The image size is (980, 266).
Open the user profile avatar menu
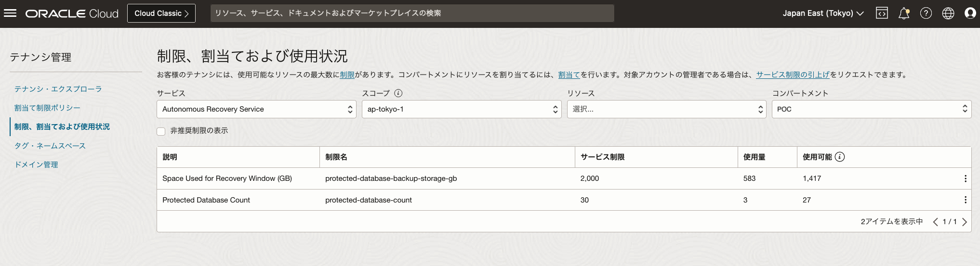(x=970, y=13)
